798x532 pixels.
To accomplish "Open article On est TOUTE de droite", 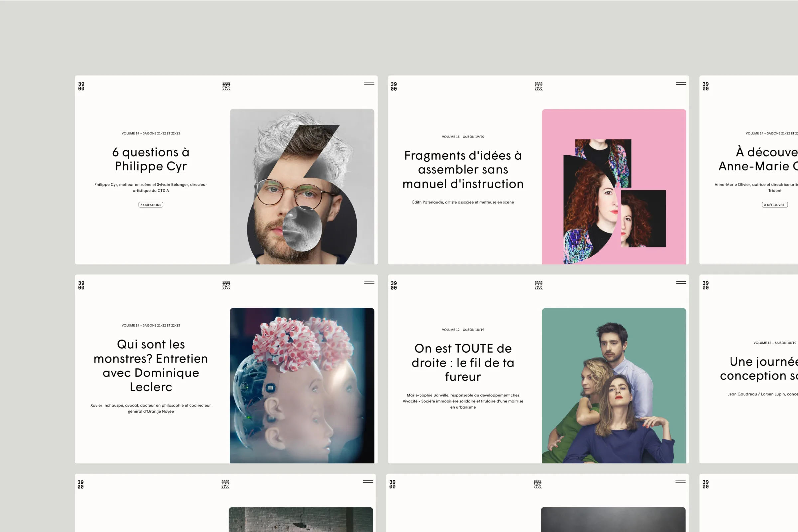I will click(x=463, y=362).
